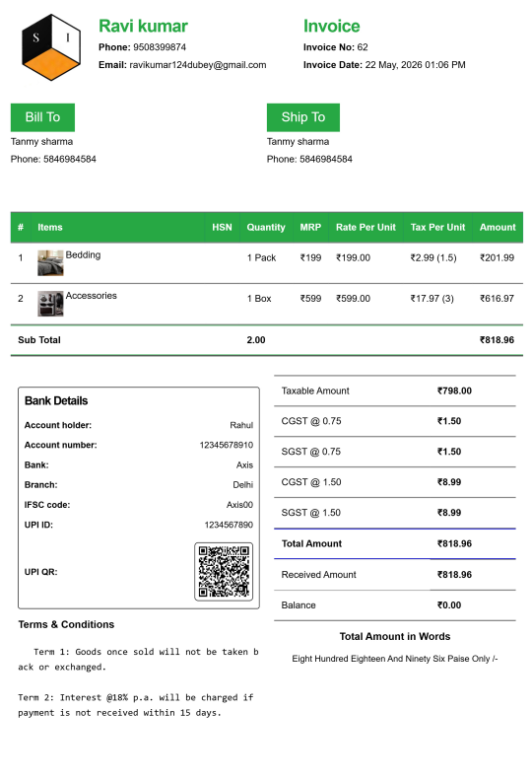Click the Received Amount label
This screenshot has height=780, width=532.
coord(318,575)
